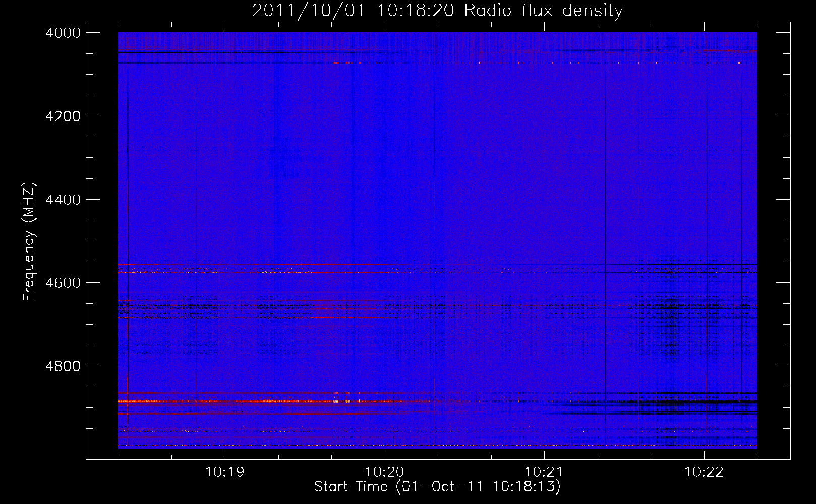Click the 10:21 time axis label
The image size is (816, 504).
coord(544,472)
